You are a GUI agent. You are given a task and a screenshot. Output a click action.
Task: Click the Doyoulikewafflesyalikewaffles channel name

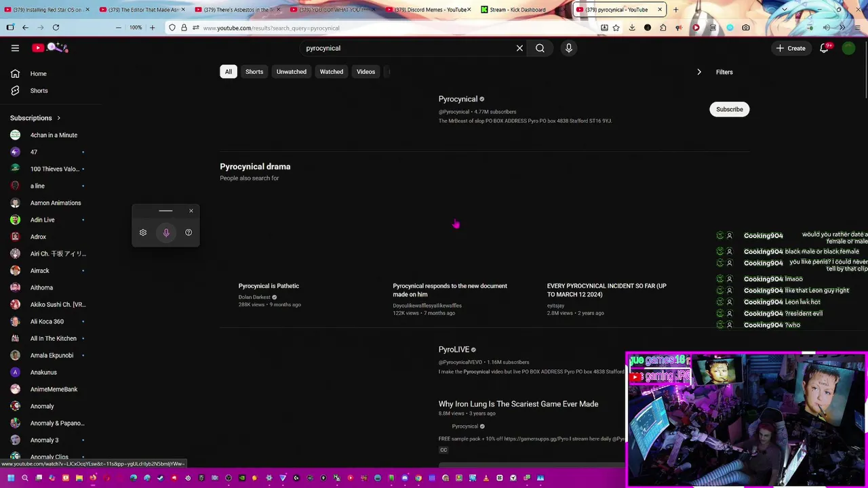pyautogui.click(x=427, y=306)
